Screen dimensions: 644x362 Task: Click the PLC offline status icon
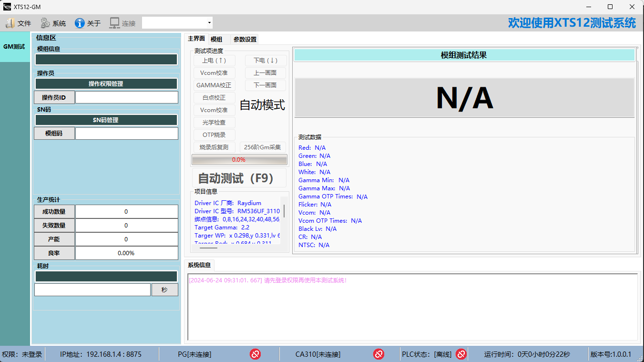461,354
